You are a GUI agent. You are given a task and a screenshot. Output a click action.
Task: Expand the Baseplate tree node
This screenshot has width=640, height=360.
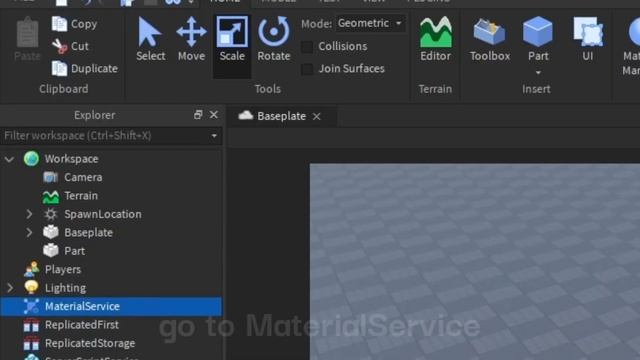click(29, 232)
